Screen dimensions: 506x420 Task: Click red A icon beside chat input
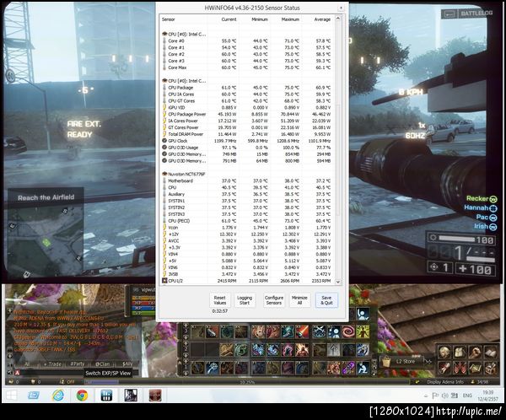[18, 373]
